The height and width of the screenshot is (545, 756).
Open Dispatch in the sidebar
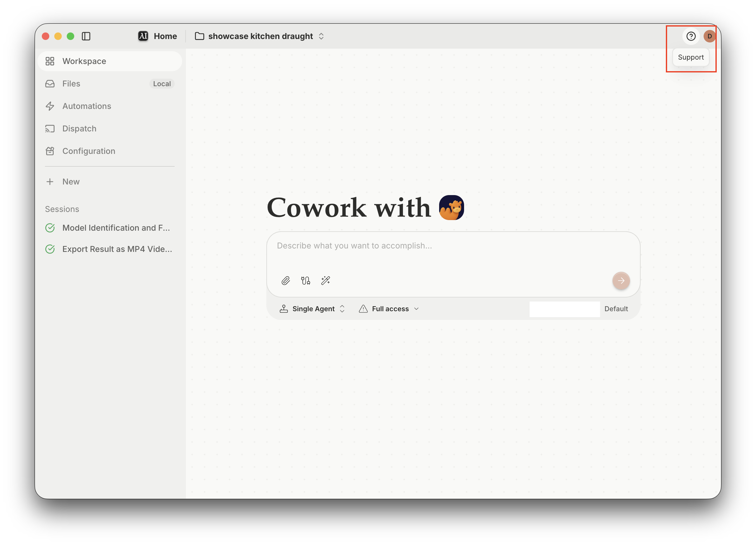pos(110,128)
